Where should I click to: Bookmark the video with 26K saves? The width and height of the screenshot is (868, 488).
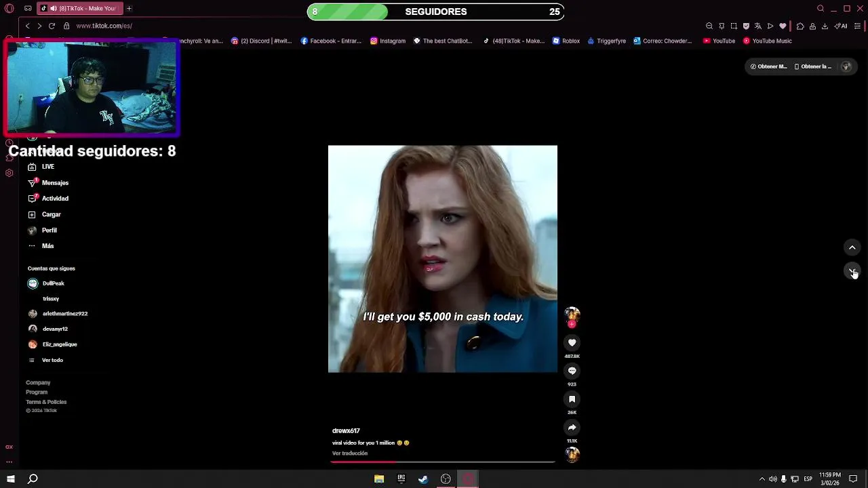point(572,399)
